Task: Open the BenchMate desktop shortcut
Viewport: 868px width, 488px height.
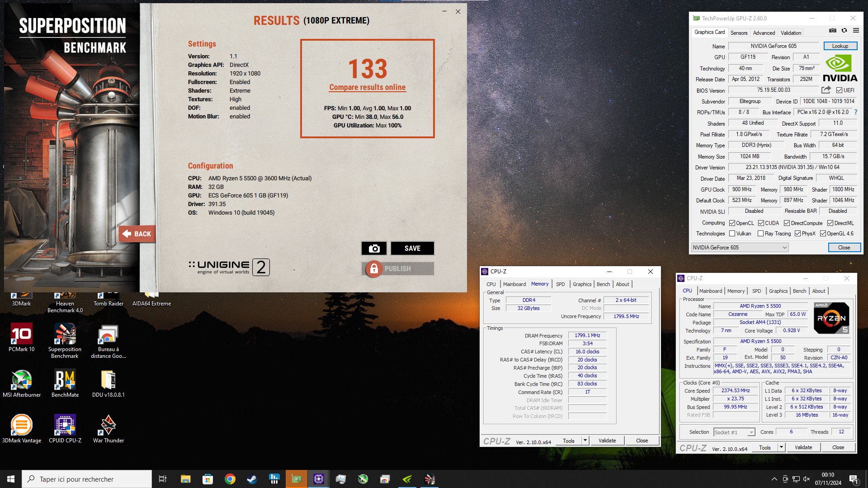Action: (x=65, y=383)
